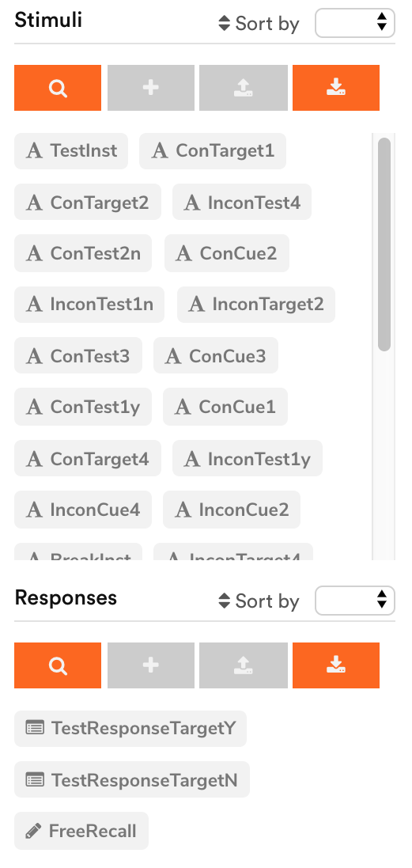This screenshot has height=868, width=412.
Task: Open the FreeRecall response item
Action: pyautogui.click(x=81, y=830)
